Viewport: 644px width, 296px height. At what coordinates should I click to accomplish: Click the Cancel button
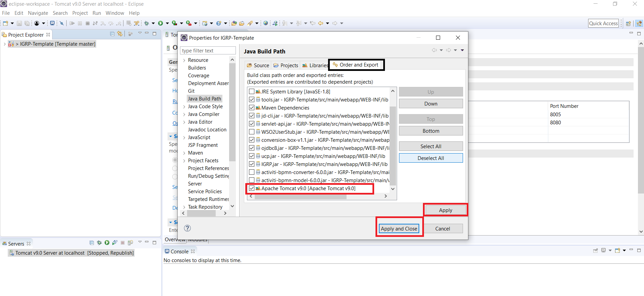(x=442, y=228)
